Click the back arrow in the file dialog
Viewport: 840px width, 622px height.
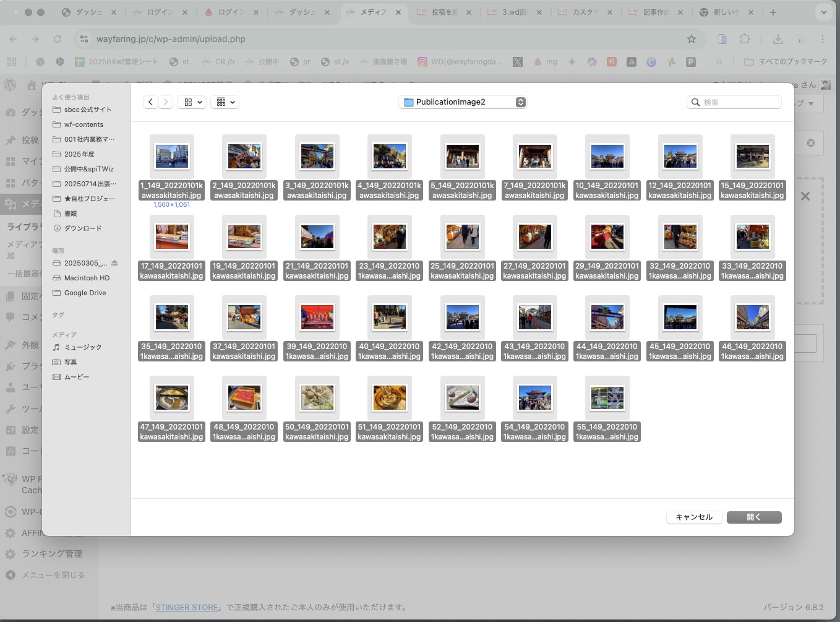point(150,102)
